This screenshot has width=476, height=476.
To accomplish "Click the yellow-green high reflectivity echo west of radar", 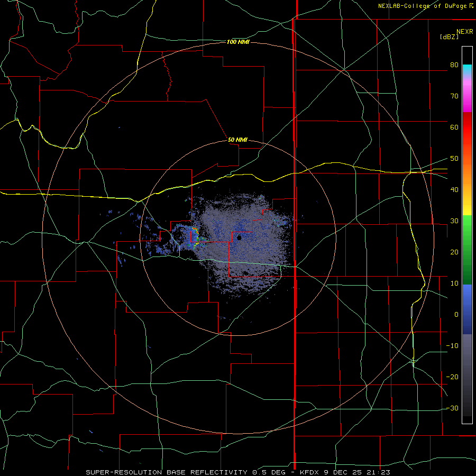I will click(x=196, y=237).
